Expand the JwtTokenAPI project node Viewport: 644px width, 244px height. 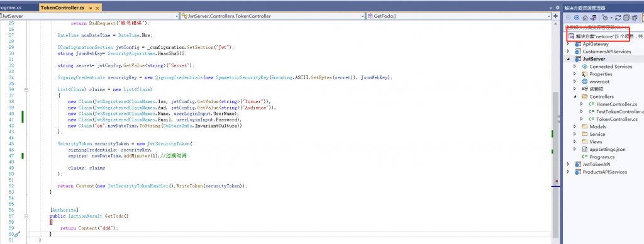(568, 164)
